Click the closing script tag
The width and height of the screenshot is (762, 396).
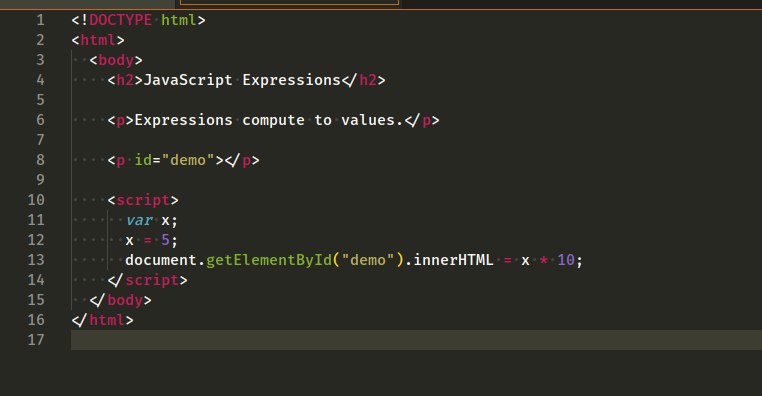pos(147,280)
